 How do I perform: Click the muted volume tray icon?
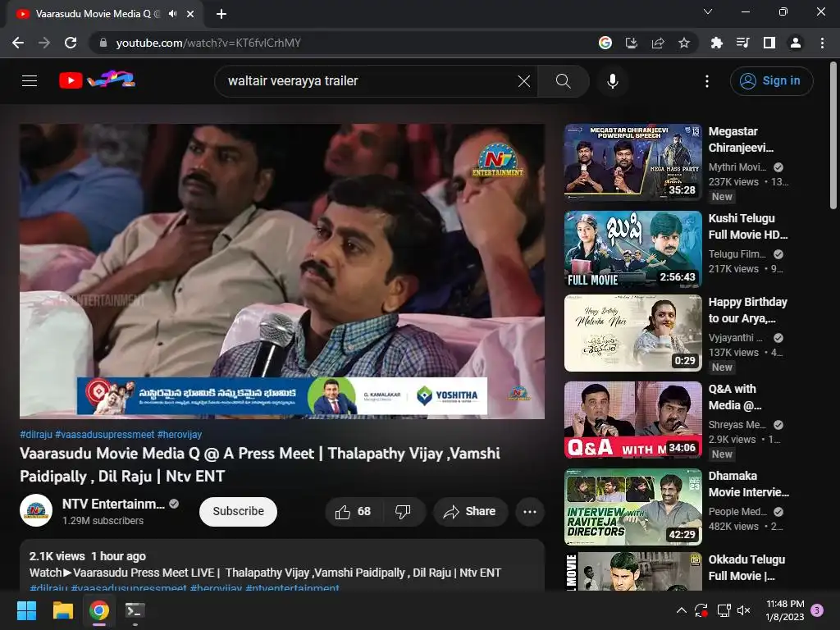coord(743,610)
